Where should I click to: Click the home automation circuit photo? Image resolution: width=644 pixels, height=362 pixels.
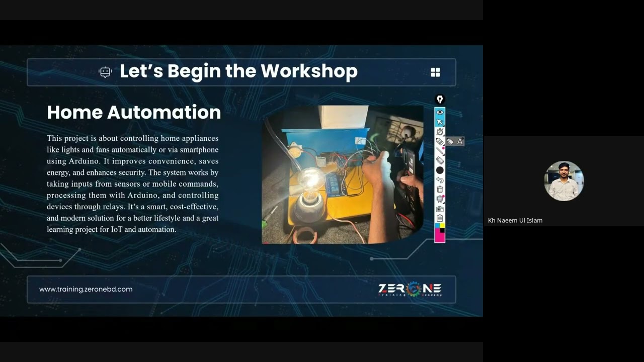point(343,174)
